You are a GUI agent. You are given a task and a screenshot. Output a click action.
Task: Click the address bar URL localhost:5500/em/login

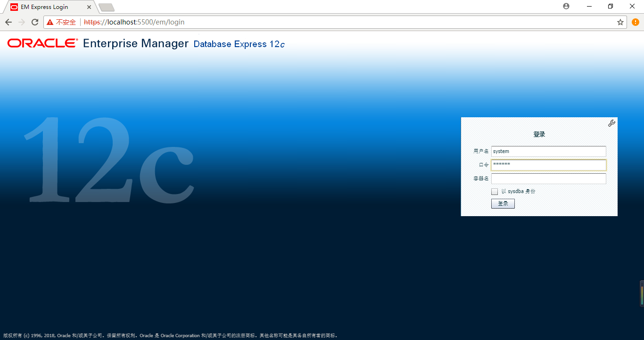point(134,22)
